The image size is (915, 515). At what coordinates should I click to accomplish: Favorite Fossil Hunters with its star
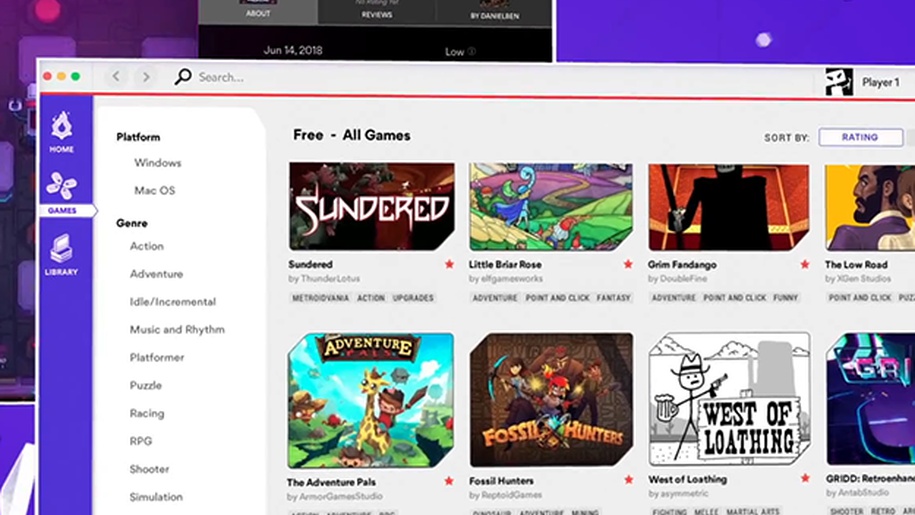628,480
